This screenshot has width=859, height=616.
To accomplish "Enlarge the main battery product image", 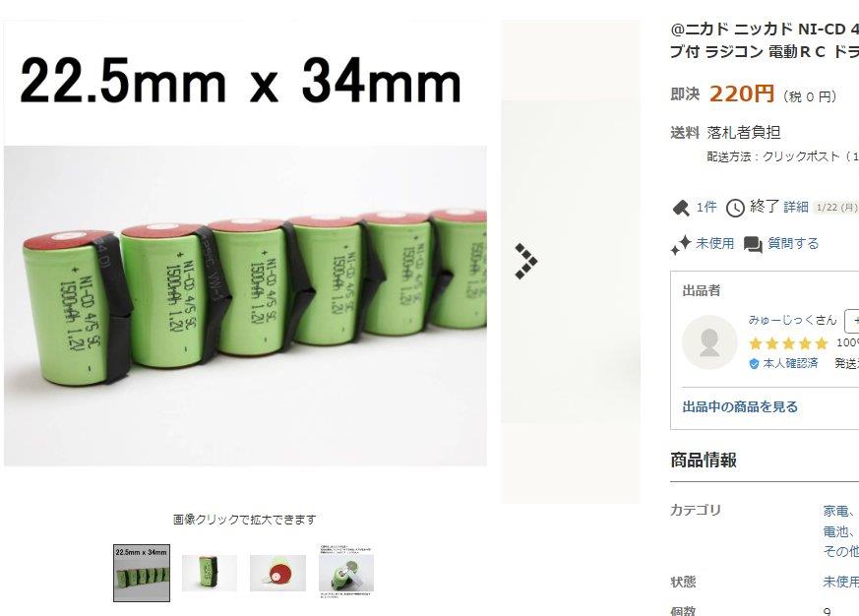I will tap(245, 243).
